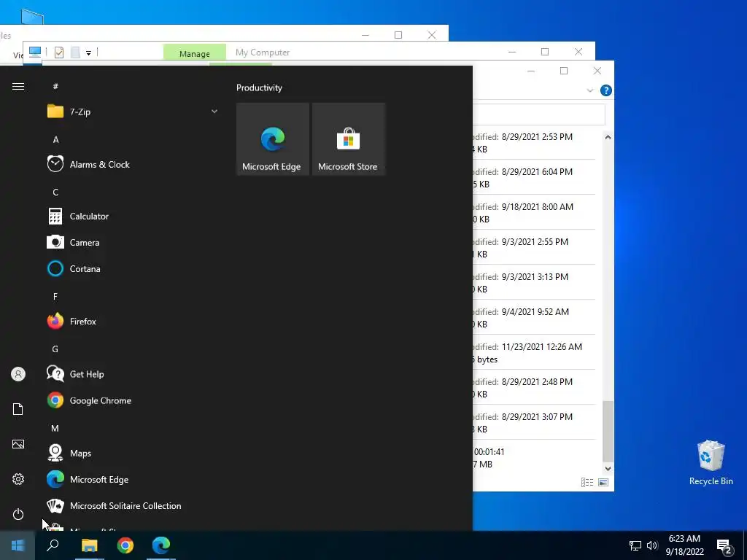Select the file modified 8/29/2021 3:07 PM
The image size is (747, 560).
pyautogui.click(x=533, y=423)
